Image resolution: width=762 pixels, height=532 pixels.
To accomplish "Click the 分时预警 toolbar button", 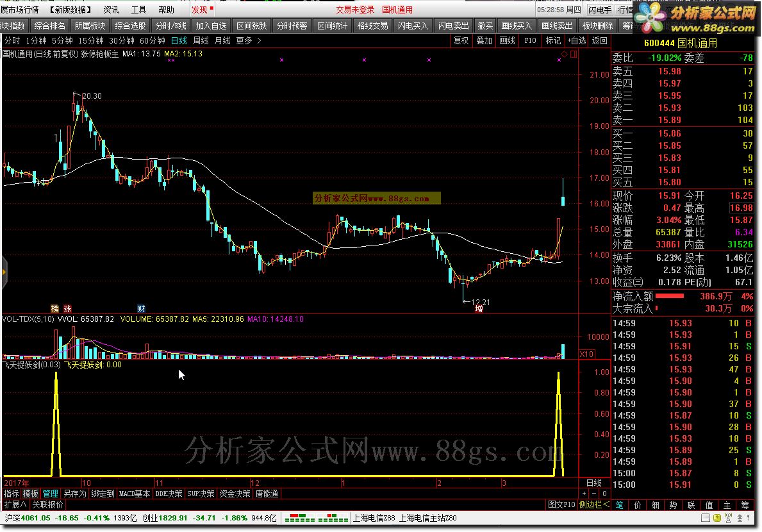I will point(292,26).
